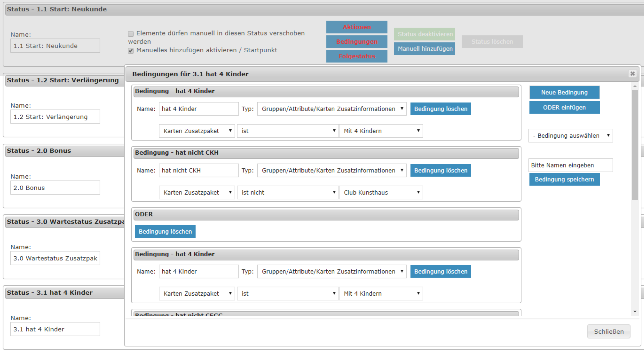Edit the '3.1 hat 4 Kinder' name field
This screenshot has width=644, height=353.
[x=55, y=329]
